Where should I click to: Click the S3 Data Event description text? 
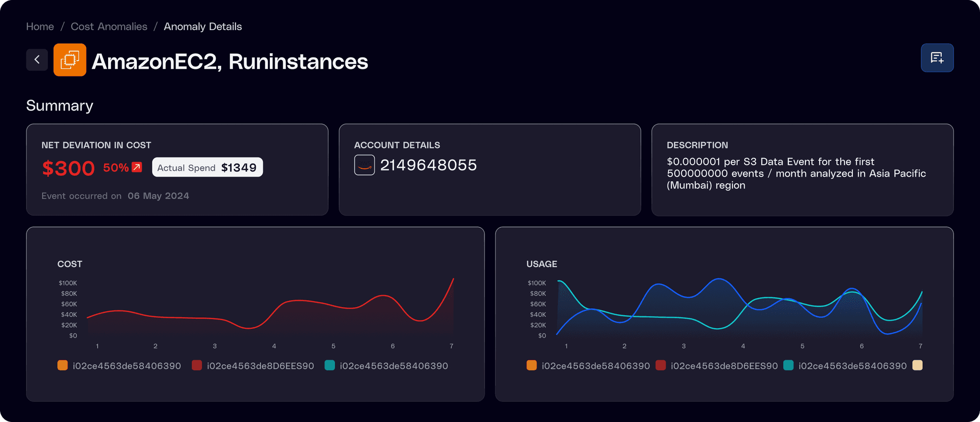(796, 173)
